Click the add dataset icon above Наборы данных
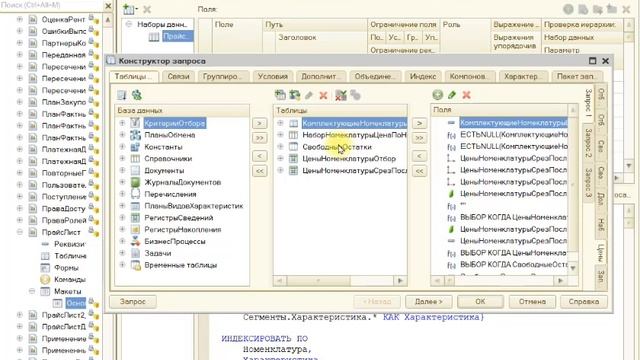 [x=129, y=9]
